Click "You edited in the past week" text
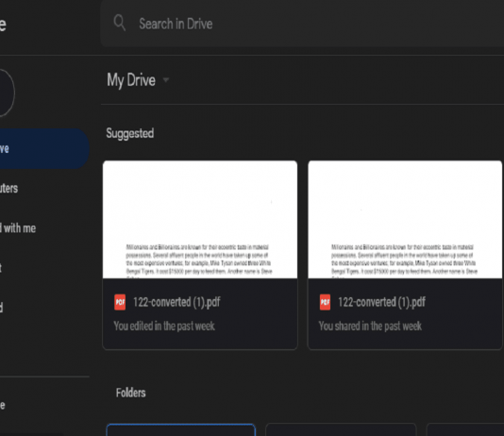This screenshot has width=504, height=436. pyautogui.click(x=164, y=326)
